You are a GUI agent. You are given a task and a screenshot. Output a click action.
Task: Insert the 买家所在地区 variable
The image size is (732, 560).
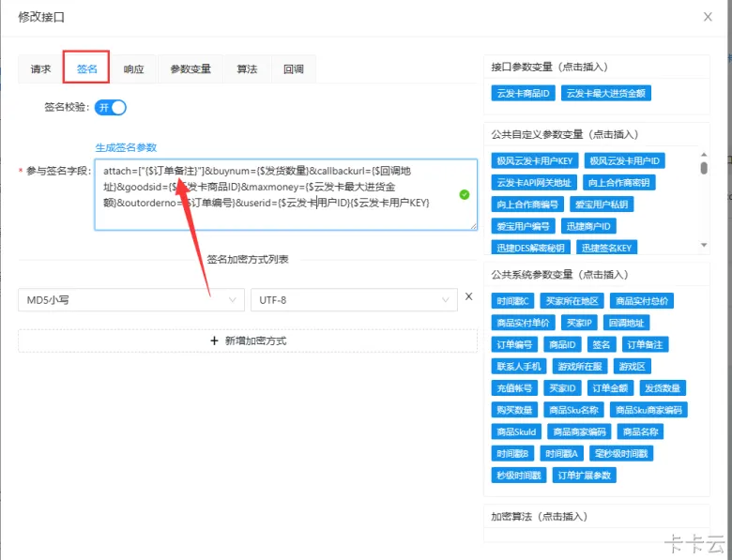click(572, 301)
